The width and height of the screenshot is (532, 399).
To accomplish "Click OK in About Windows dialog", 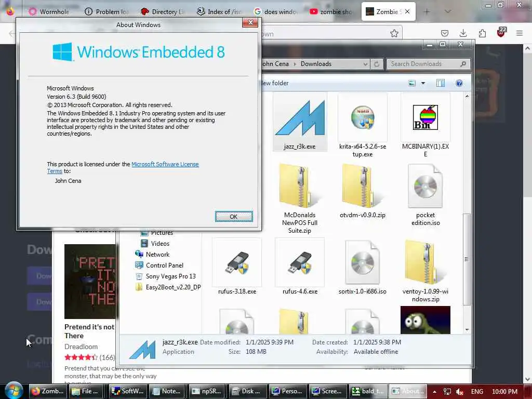I will click(x=234, y=217).
